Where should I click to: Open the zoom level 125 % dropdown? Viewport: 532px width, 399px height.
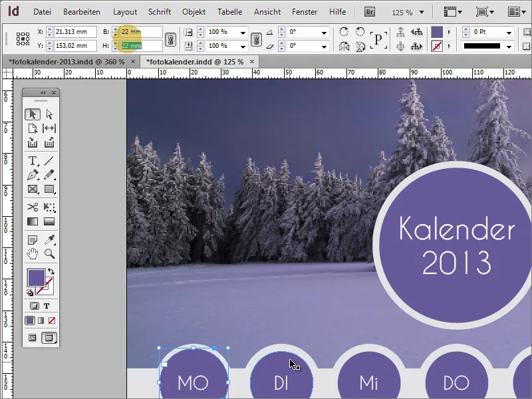422,12
